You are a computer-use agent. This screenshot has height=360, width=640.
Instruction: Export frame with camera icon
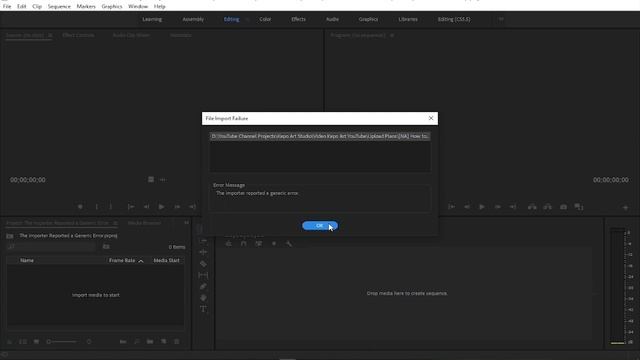coord(563,207)
